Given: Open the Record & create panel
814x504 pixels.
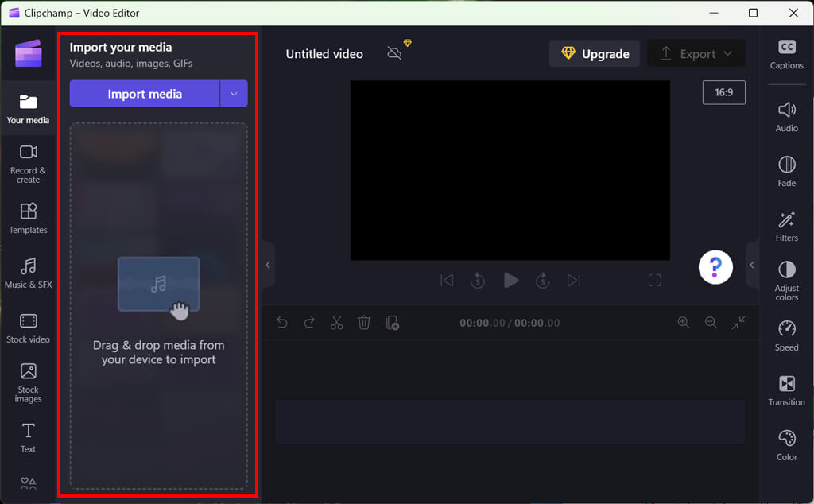Looking at the screenshot, I should click(28, 164).
